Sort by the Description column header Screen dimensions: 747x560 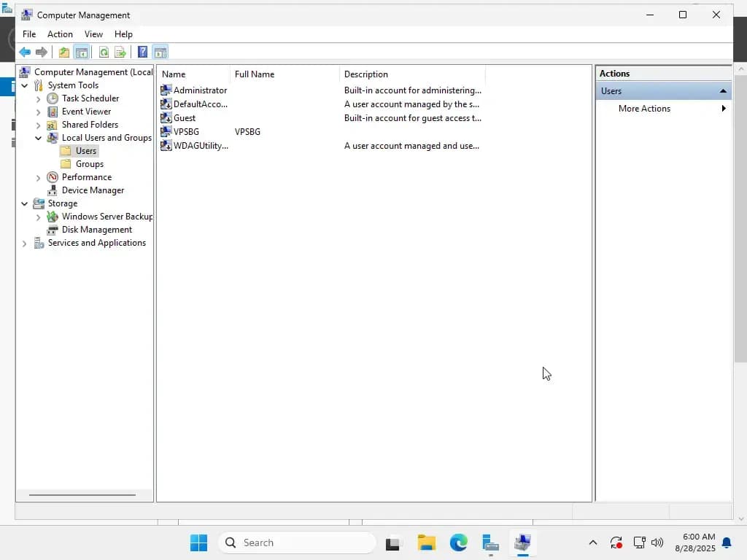413,74
